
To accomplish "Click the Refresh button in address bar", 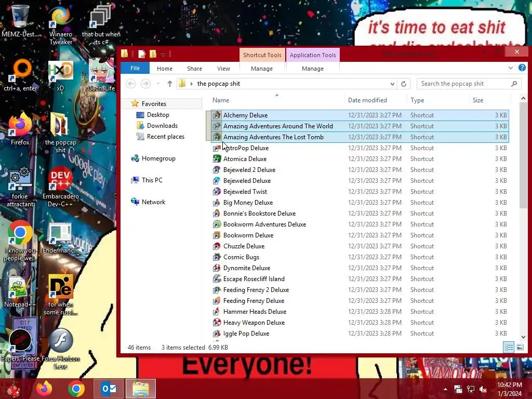I will click(x=403, y=84).
